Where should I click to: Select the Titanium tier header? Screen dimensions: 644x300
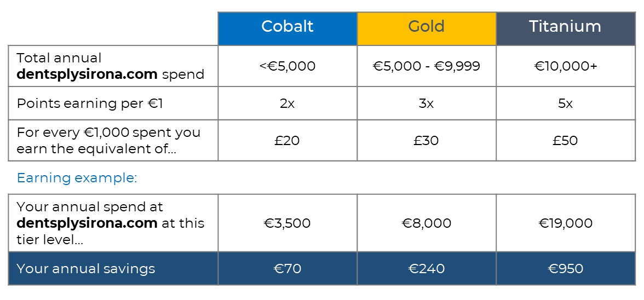click(566, 28)
